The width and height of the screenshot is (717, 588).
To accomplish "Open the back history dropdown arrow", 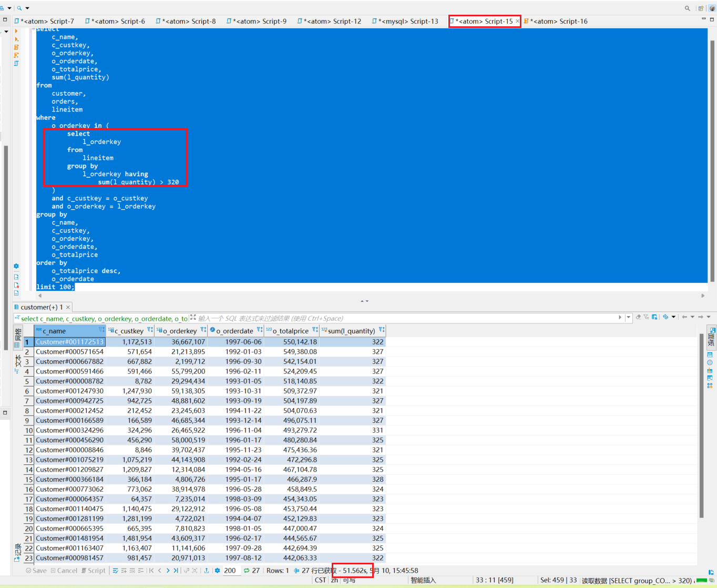I will pyautogui.click(x=692, y=317).
